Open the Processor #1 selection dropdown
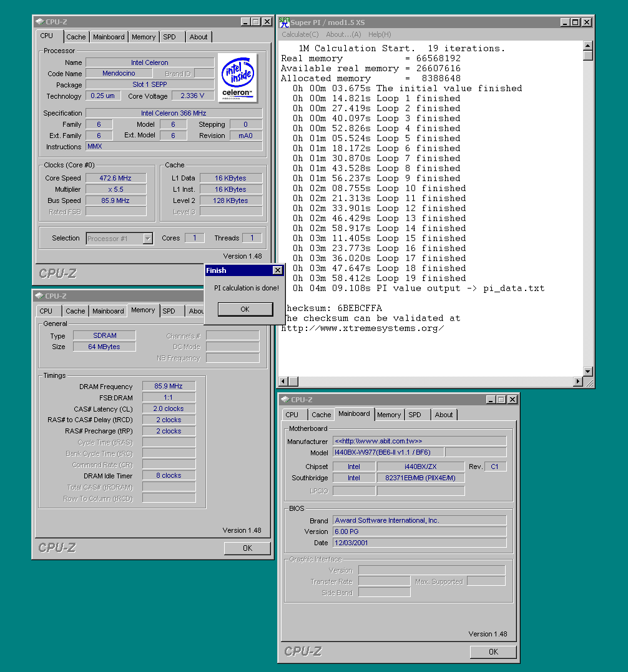This screenshot has height=672, width=628. (148, 239)
